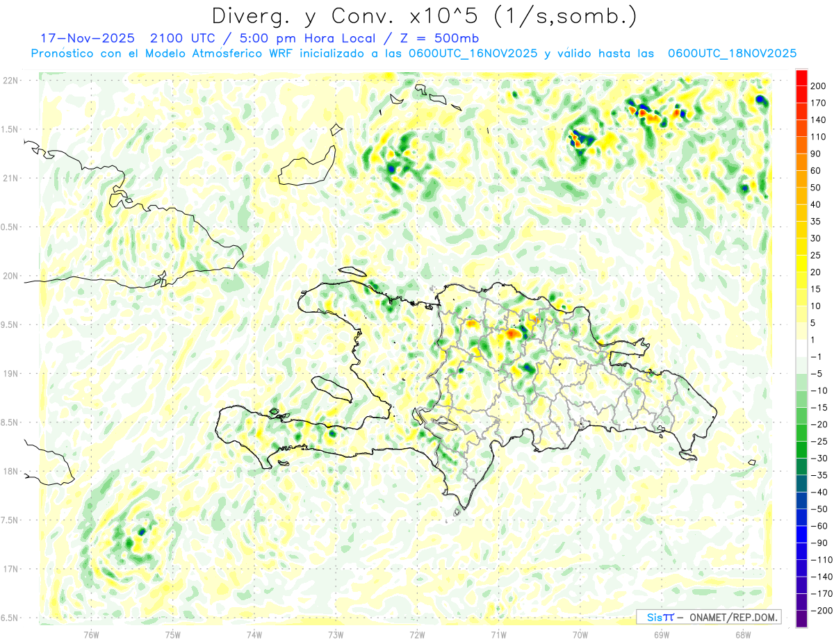Image resolution: width=834 pixels, height=644 pixels.
Task: Click the colorbar value '-200'
Action: [x=822, y=610]
